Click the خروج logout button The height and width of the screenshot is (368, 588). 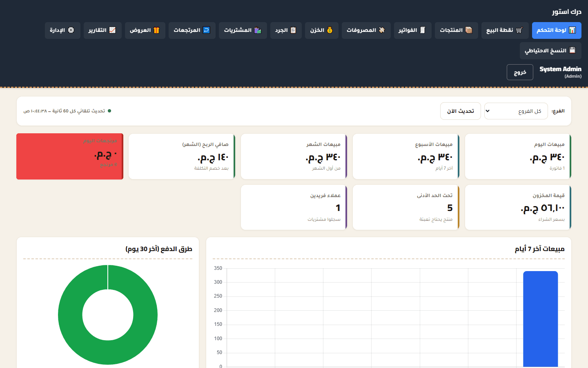520,72
